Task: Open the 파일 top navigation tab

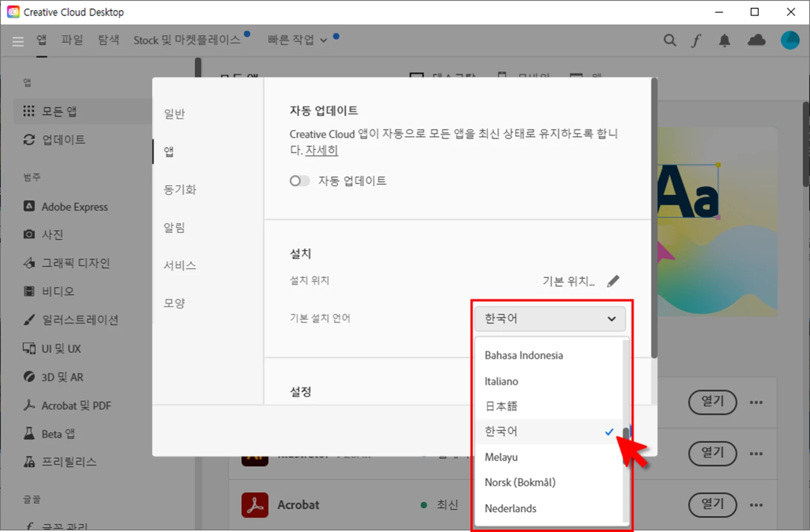Action: pyautogui.click(x=72, y=40)
